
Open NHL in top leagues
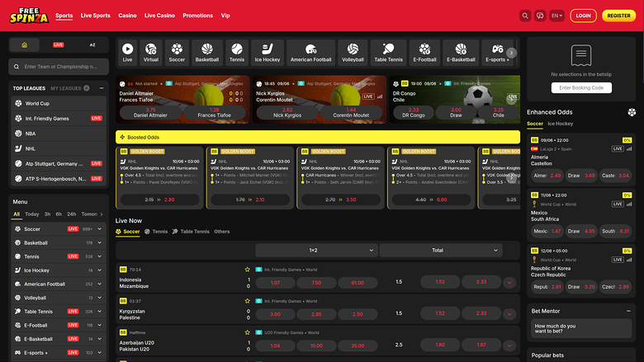point(59,148)
